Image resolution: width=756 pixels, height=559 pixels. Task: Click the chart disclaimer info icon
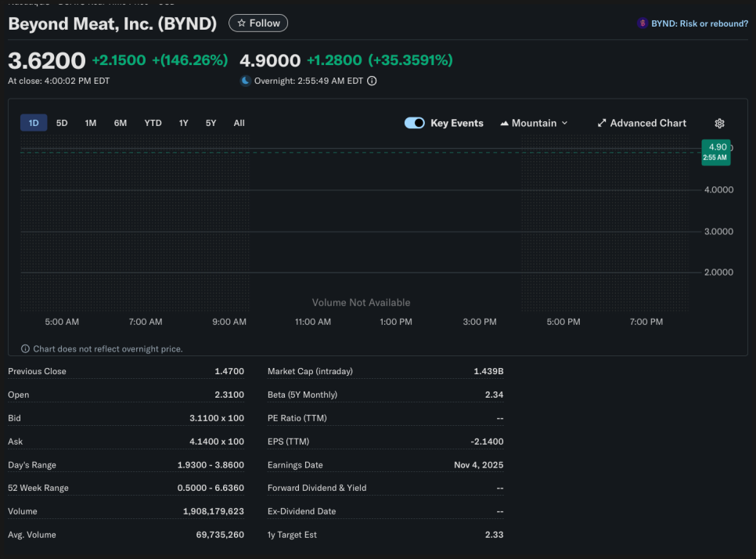(x=25, y=348)
